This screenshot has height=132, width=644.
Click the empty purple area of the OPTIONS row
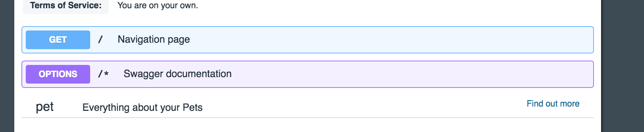coord(411,74)
